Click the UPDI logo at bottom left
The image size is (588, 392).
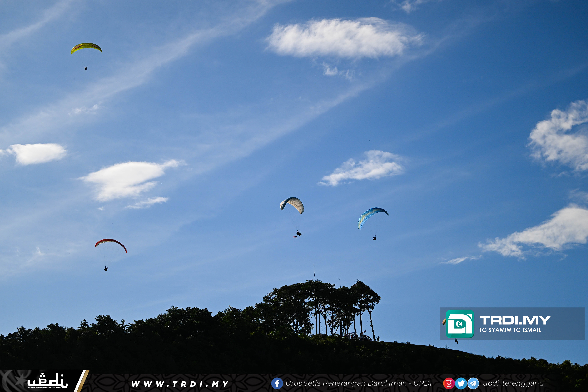(48, 381)
